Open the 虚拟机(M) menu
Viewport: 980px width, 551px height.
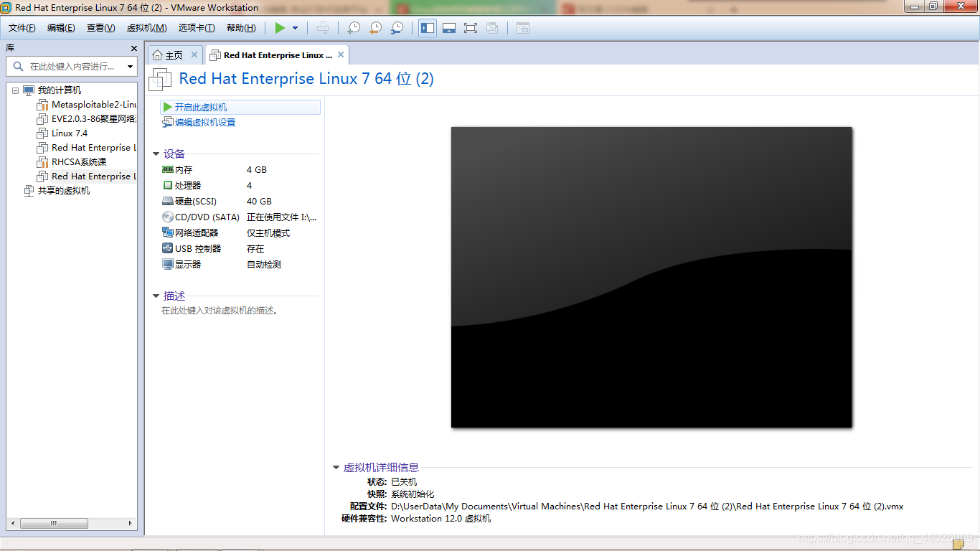pos(146,28)
